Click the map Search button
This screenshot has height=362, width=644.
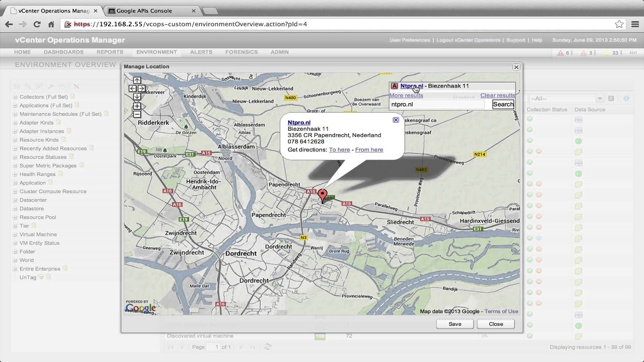(x=503, y=104)
